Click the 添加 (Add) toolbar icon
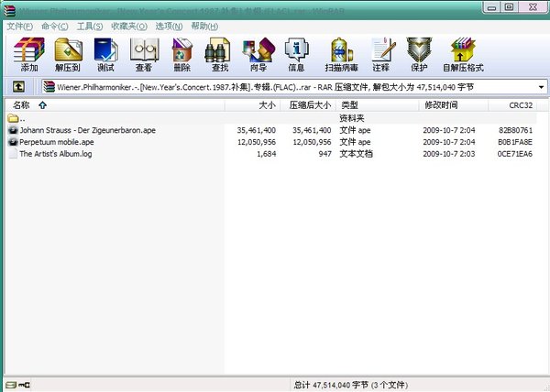550x392 pixels. [29, 54]
